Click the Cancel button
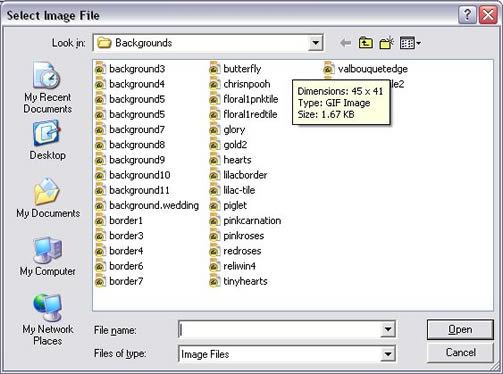Image resolution: width=503 pixels, height=374 pixels. click(460, 353)
